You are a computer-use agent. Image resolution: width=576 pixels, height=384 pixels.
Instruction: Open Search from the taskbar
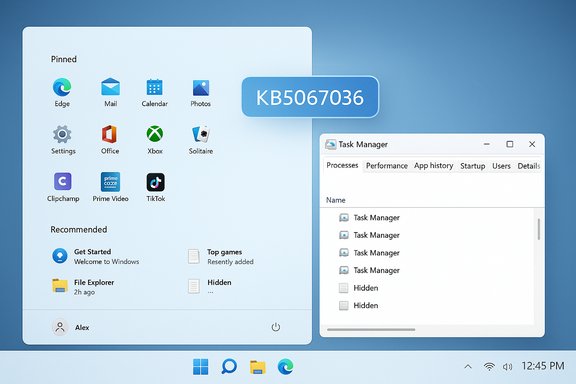[229, 366]
